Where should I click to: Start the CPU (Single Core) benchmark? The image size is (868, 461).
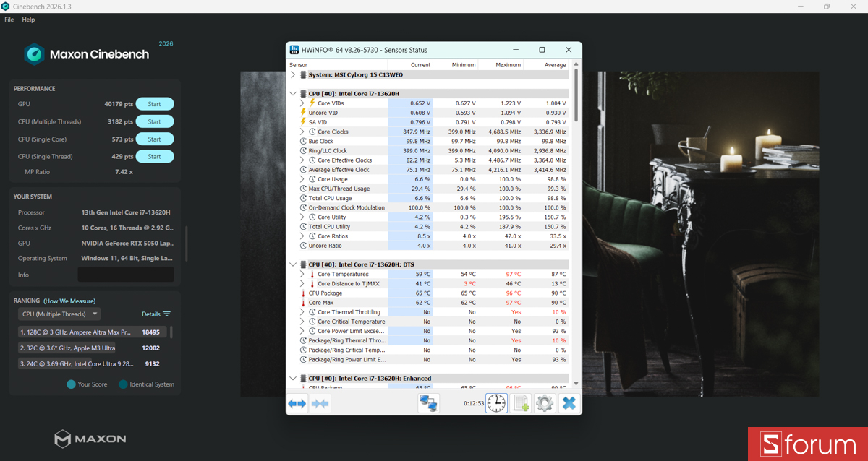[x=155, y=139]
